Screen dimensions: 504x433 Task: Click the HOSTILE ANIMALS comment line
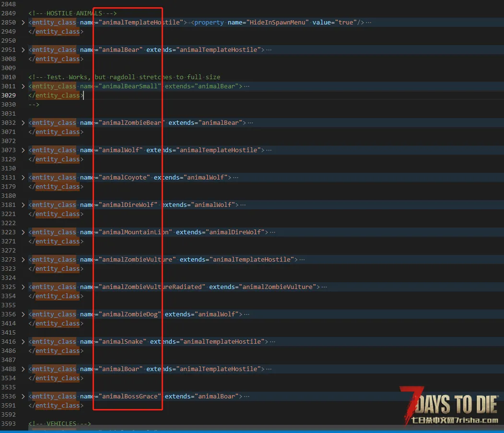[72, 13]
